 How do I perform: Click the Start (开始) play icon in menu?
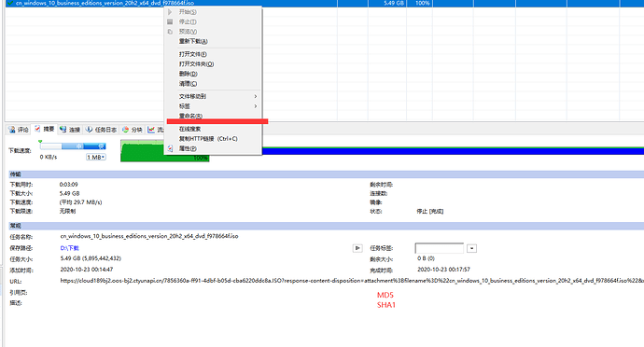coord(170,12)
